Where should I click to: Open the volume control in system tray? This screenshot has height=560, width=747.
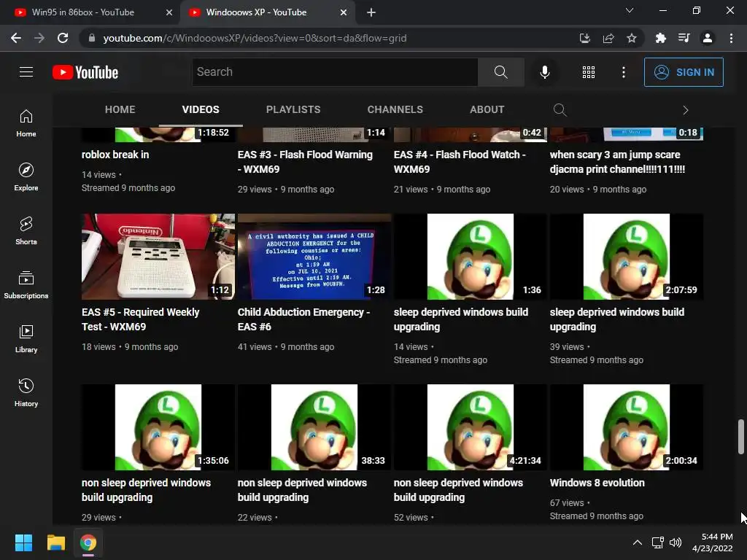[676, 542]
